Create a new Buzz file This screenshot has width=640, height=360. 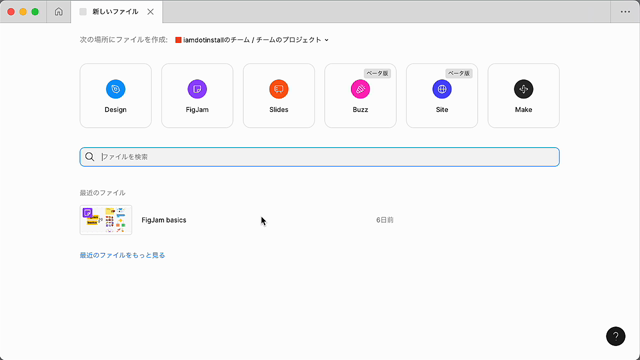point(360,96)
